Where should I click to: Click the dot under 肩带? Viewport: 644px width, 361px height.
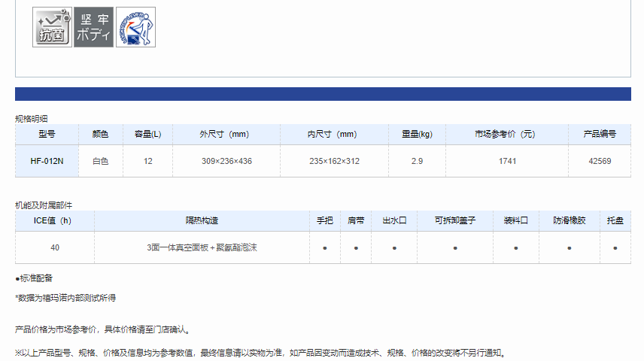(356, 248)
